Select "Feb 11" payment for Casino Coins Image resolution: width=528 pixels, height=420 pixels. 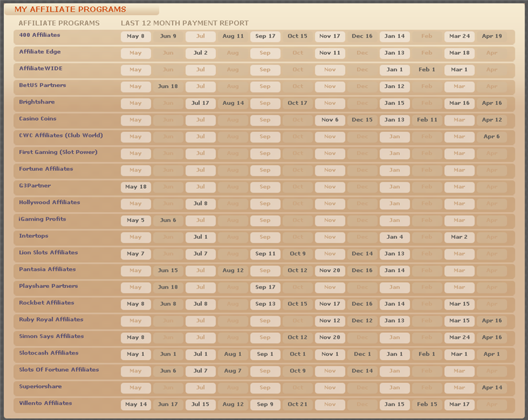[427, 120]
